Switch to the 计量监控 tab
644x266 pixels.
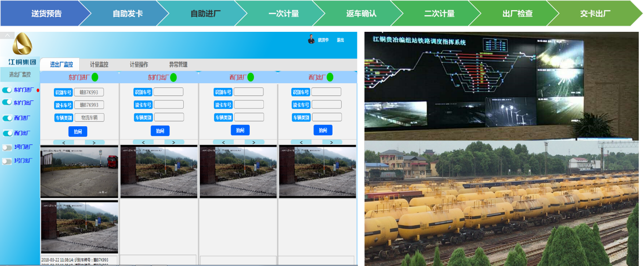(x=99, y=65)
